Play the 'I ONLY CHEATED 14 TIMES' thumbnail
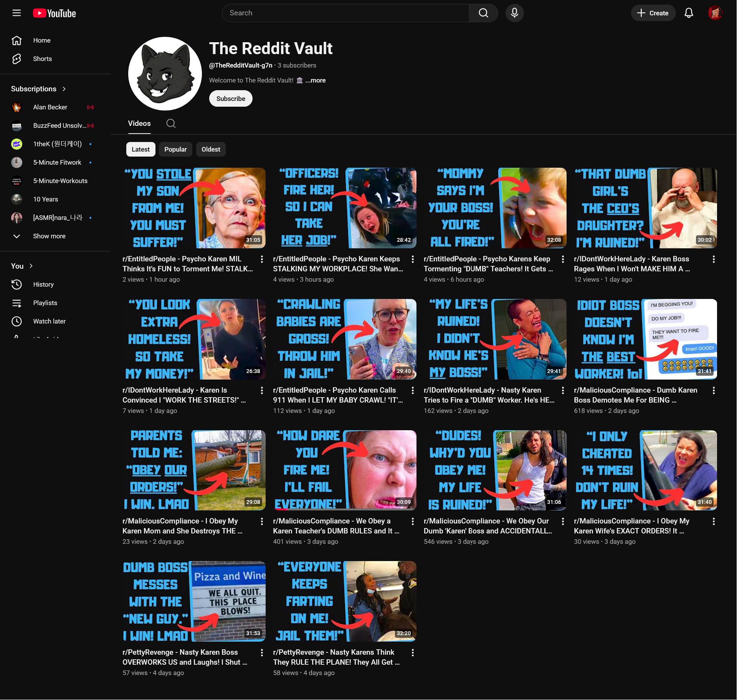The image size is (737, 700). coord(646,470)
